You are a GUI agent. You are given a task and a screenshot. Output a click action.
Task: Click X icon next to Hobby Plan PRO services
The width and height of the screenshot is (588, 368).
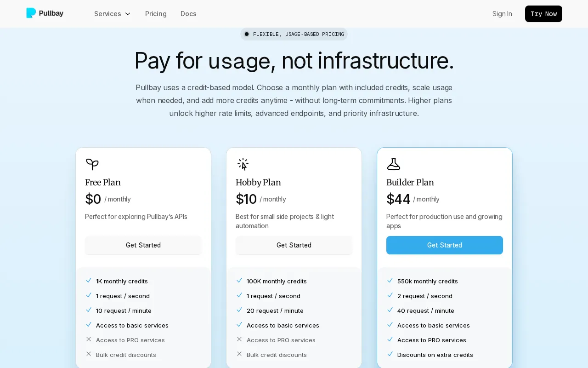[239, 339]
